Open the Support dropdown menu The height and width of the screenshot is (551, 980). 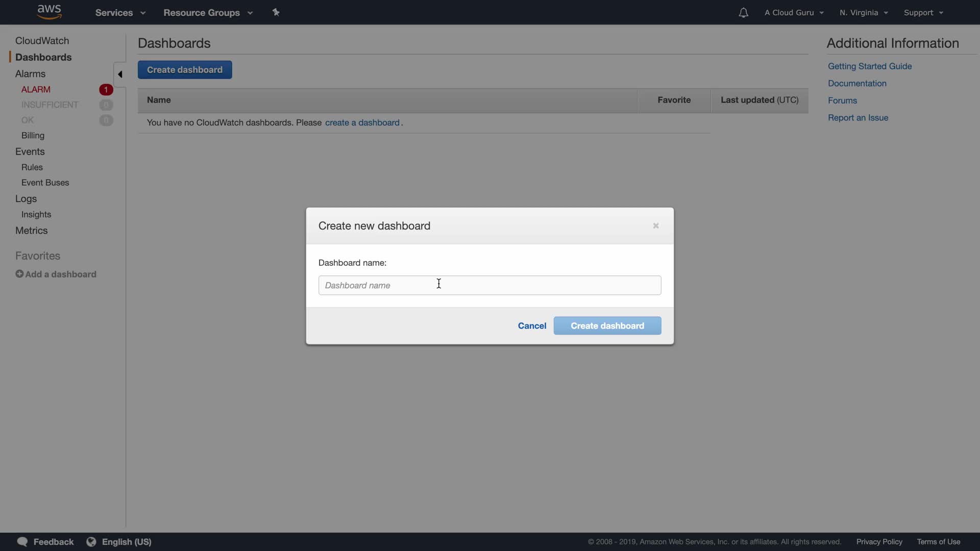pyautogui.click(x=923, y=13)
